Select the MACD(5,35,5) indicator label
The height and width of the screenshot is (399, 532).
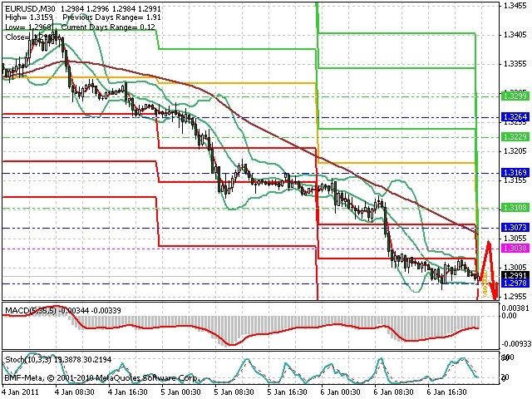pyautogui.click(x=31, y=310)
